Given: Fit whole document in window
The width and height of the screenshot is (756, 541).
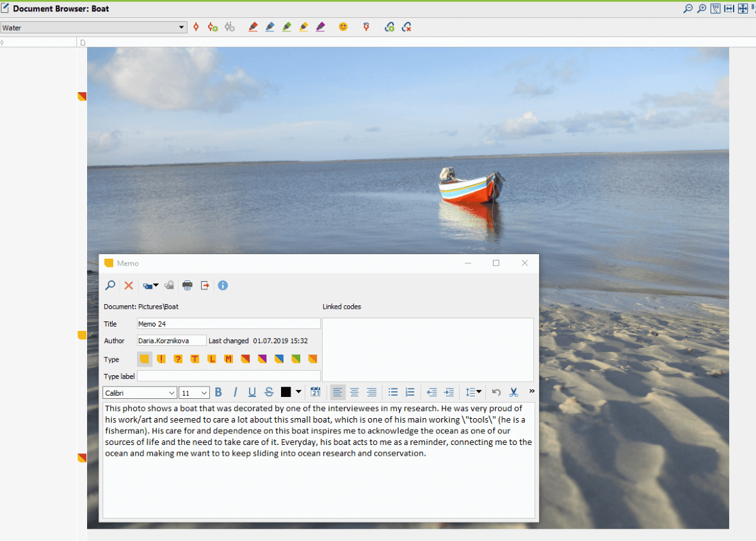Looking at the screenshot, I should coord(743,9).
